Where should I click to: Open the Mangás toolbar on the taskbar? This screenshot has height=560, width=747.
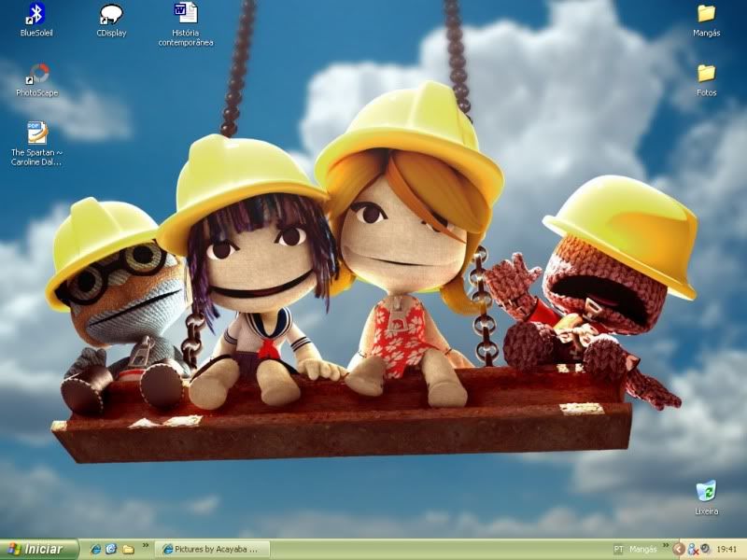(642, 550)
